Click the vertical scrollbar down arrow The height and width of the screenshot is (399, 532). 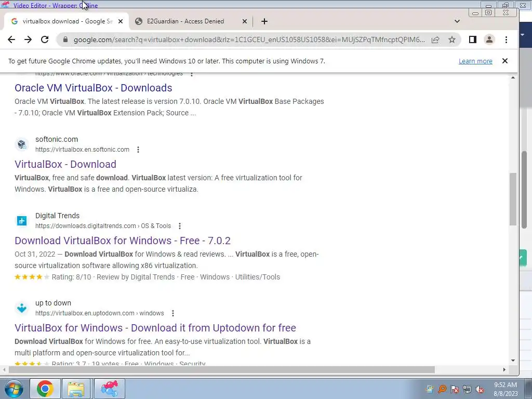[513, 361]
